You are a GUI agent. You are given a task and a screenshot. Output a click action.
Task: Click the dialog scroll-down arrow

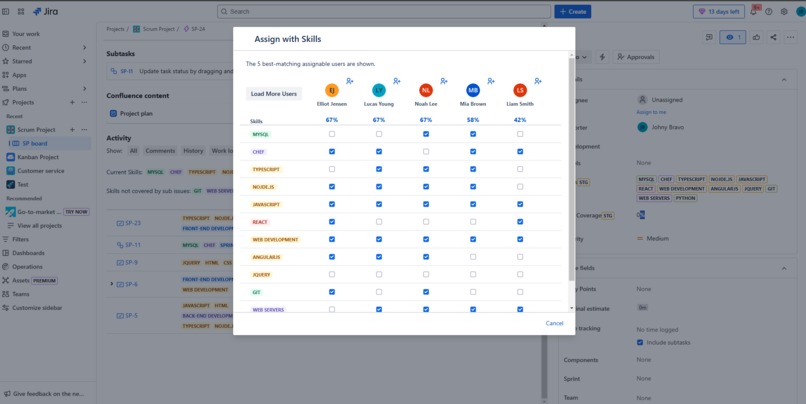[572, 308]
